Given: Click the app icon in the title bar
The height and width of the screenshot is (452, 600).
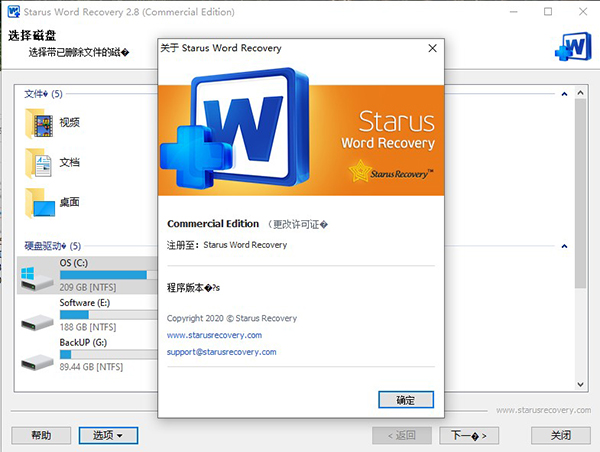Looking at the screenshot, I should (x=13, y=12).
